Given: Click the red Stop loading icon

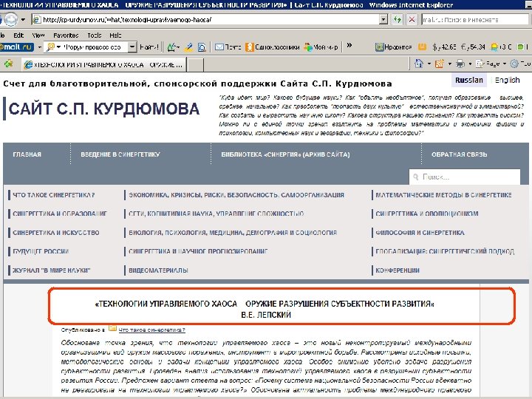Looking at the screenshot, I should [412, 20].
